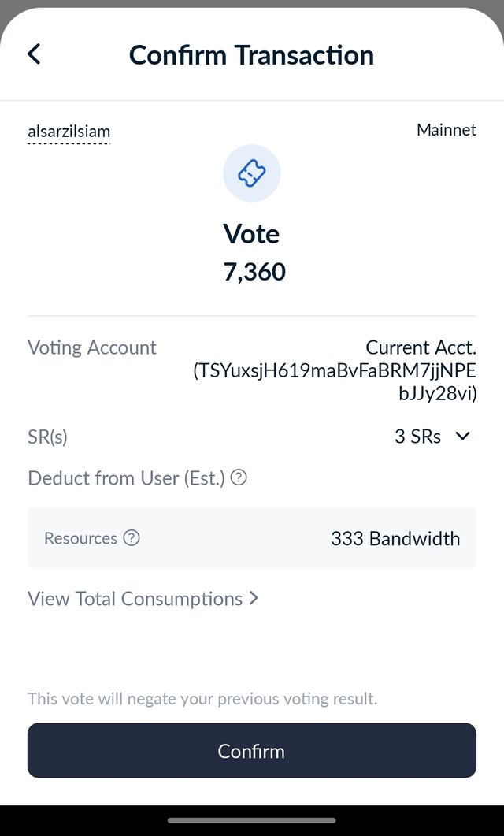Tap the SR(s) row label
Viewport: 504px width, 836px height.
click(x=47, y=437)
